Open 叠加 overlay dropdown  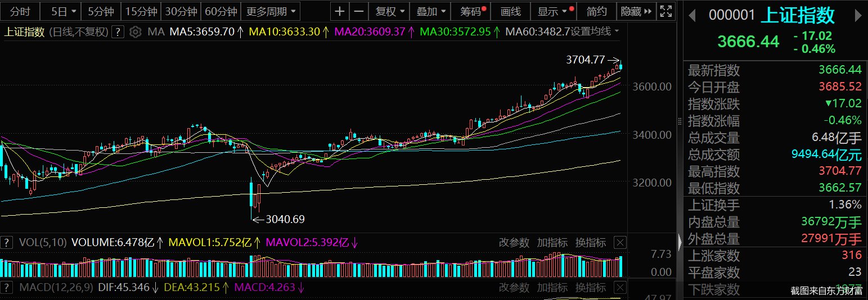click(x=431, y=11)
